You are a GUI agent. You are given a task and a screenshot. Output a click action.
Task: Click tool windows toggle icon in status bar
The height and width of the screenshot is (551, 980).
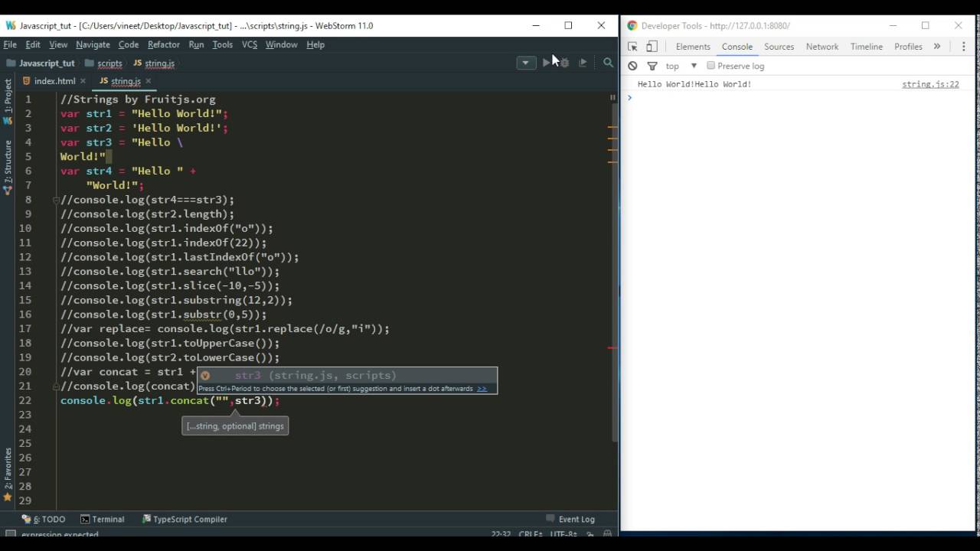pyautogui.click(x=10, y=535)
